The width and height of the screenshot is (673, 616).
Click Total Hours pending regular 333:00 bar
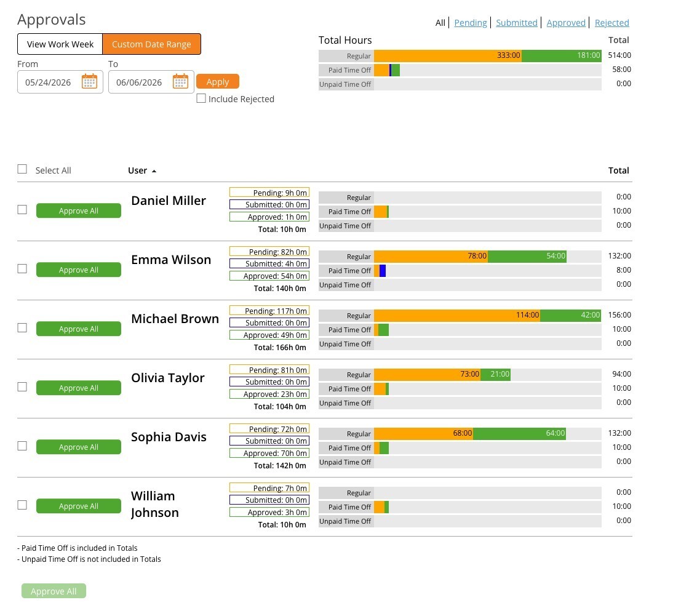coord(448,56)
